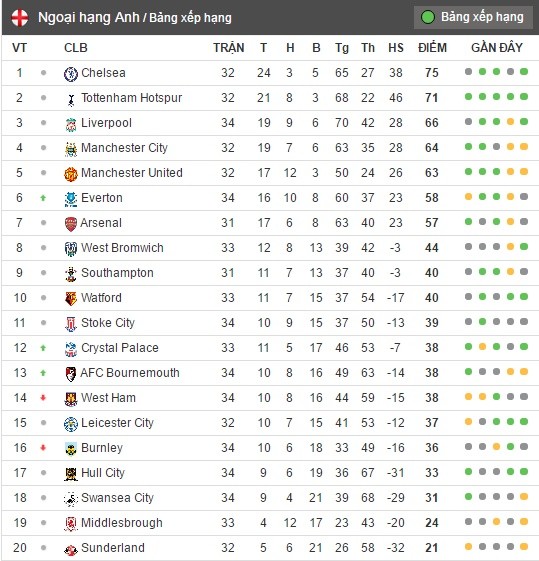Select the ĐIỂM column header
The height and width of the screenshot is (561, 539).
(x=432, y=48)
